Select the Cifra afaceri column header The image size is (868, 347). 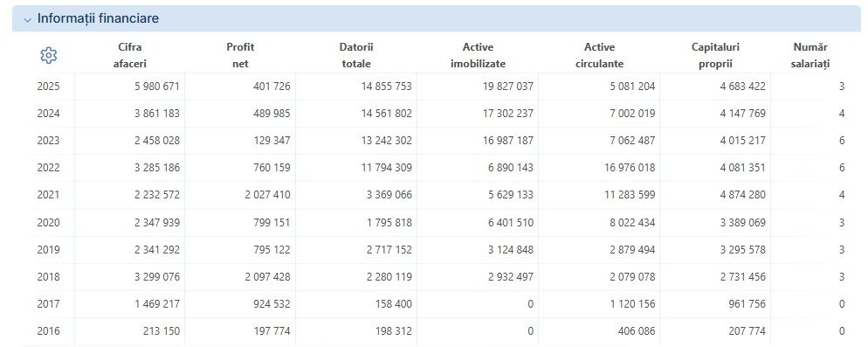coord(129,55)
